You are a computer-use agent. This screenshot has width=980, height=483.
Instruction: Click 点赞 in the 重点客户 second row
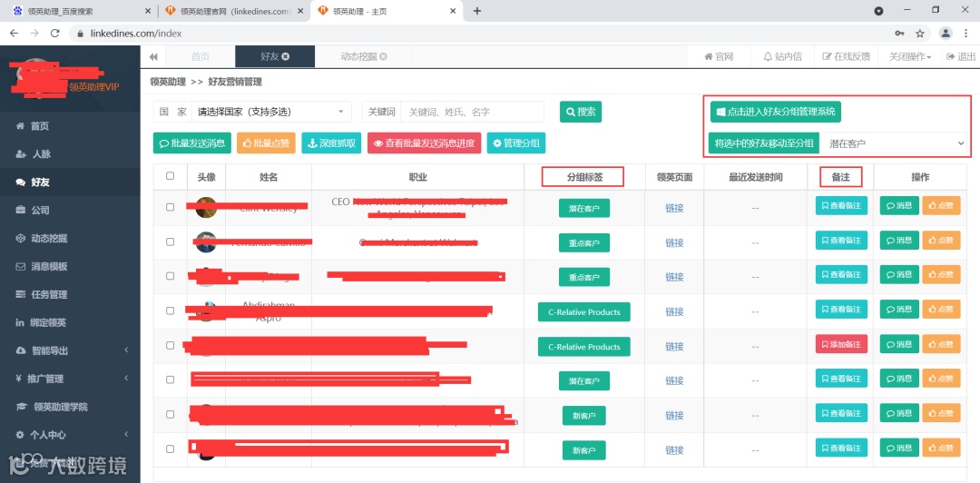coord(941,242)
